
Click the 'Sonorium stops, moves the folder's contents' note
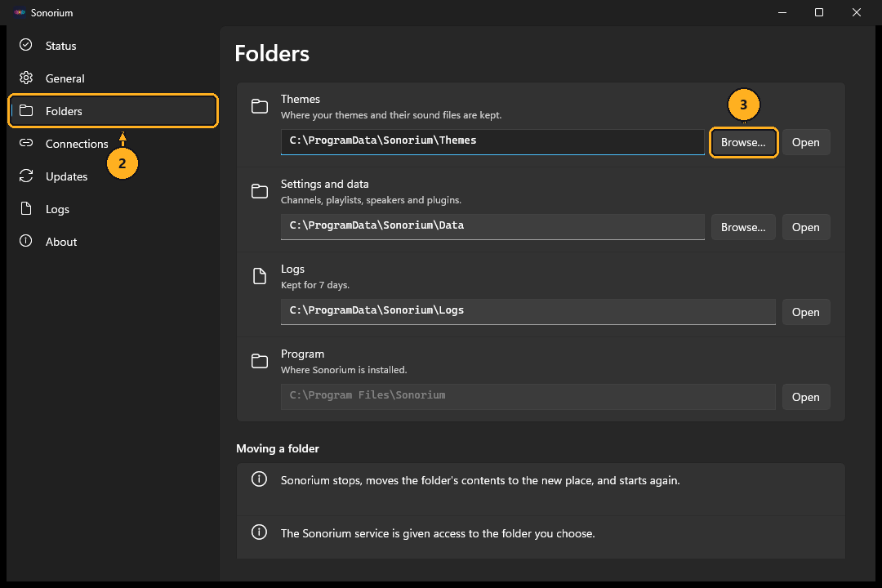tap(480, 480)
